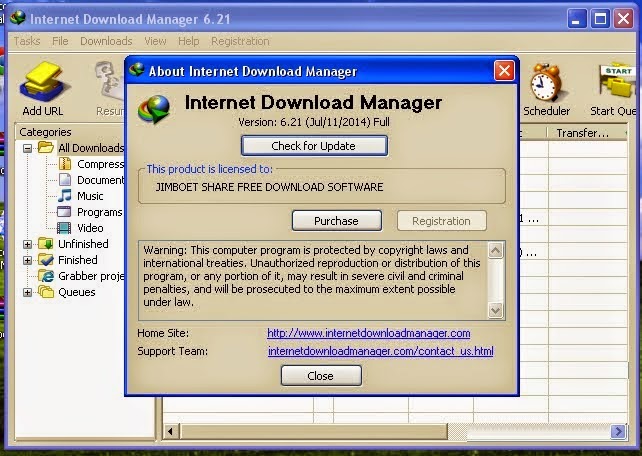Click the JIMBOET SHARE licensee text
Image resolution: width=642 pixels, height=456 pixels.
click(x=269, y=187)
